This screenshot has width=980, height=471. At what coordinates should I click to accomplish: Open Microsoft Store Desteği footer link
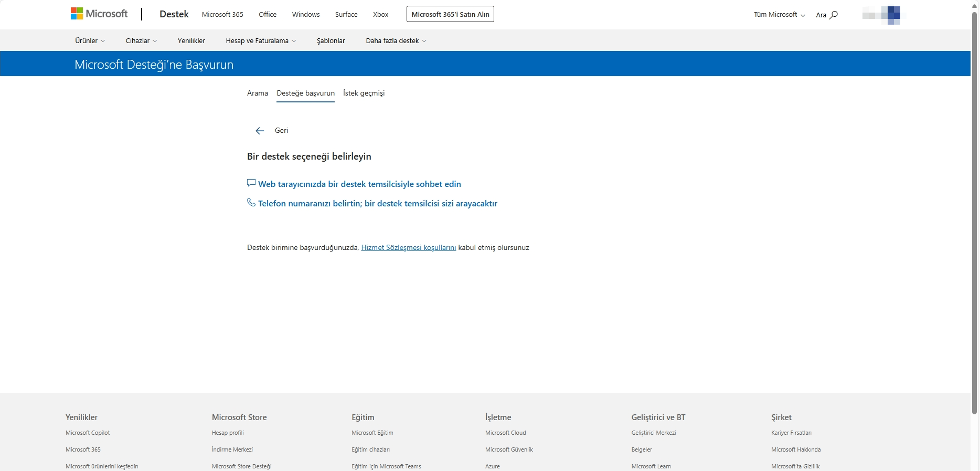click(x=242, y=466)
